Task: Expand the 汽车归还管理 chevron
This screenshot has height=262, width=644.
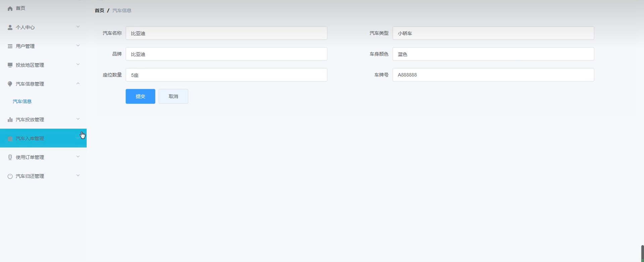Action: (x=78, y=175)
